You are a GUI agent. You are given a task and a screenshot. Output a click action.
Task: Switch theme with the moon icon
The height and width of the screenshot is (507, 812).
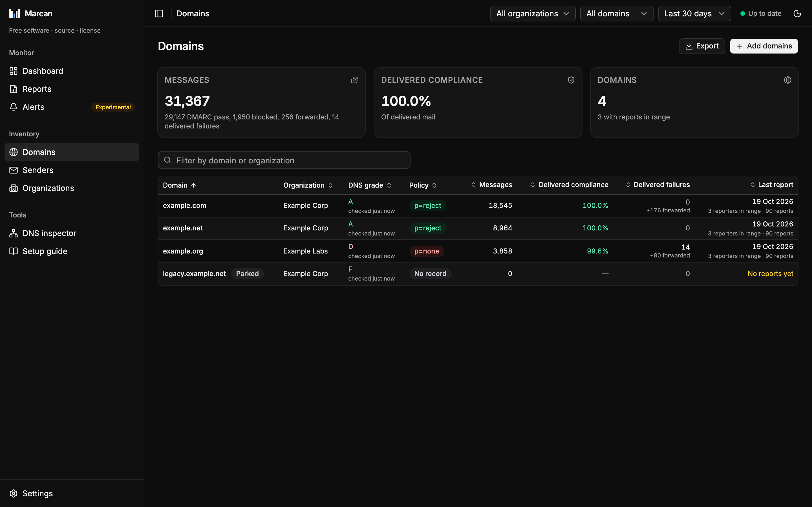tap(797, 14)
